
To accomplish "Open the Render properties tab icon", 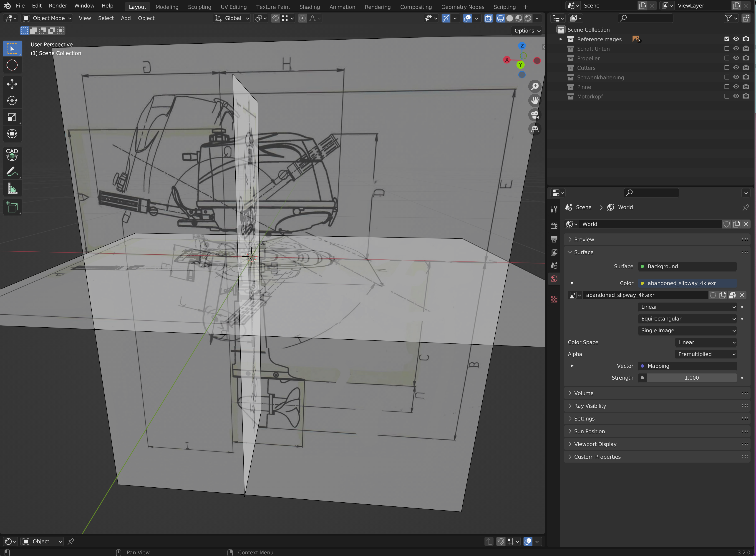I will click(x=554, y=225).
